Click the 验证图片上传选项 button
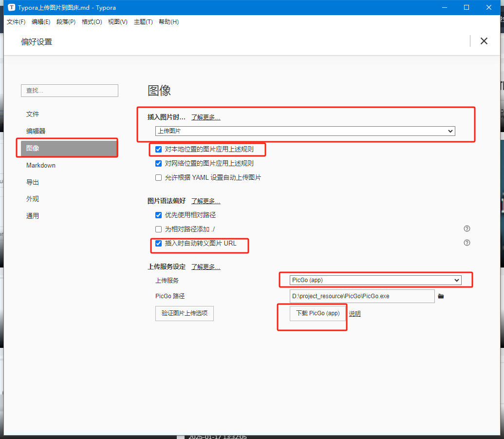The width and height of the screenshot is (504, 439). coord(185,313)
